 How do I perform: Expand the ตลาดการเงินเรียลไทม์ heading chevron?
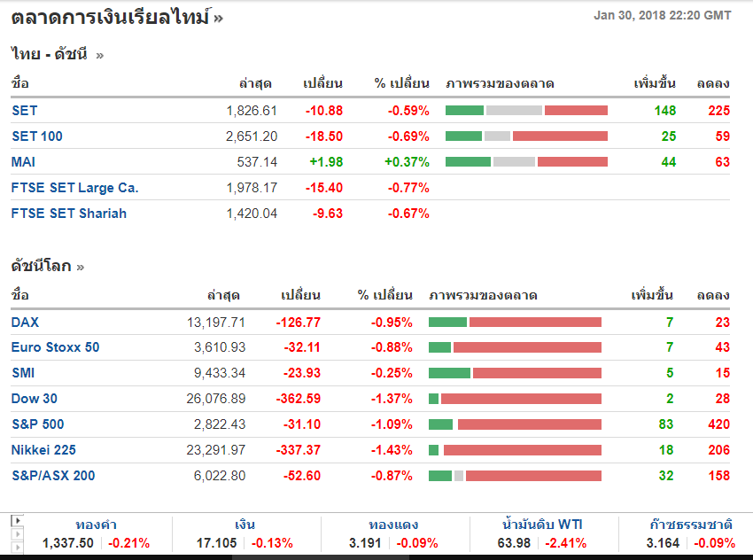click(x=218, y=18)
